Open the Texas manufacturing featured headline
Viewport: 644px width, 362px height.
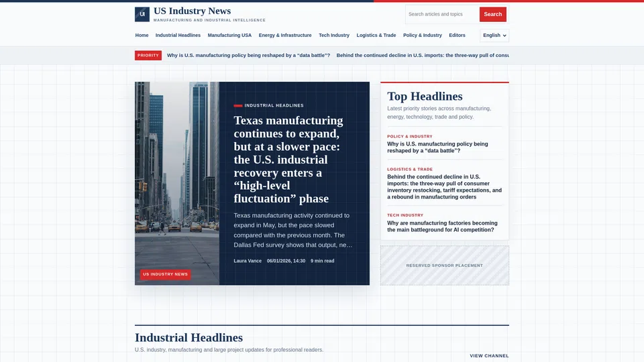pyautogui.click(x=288, y=160)
